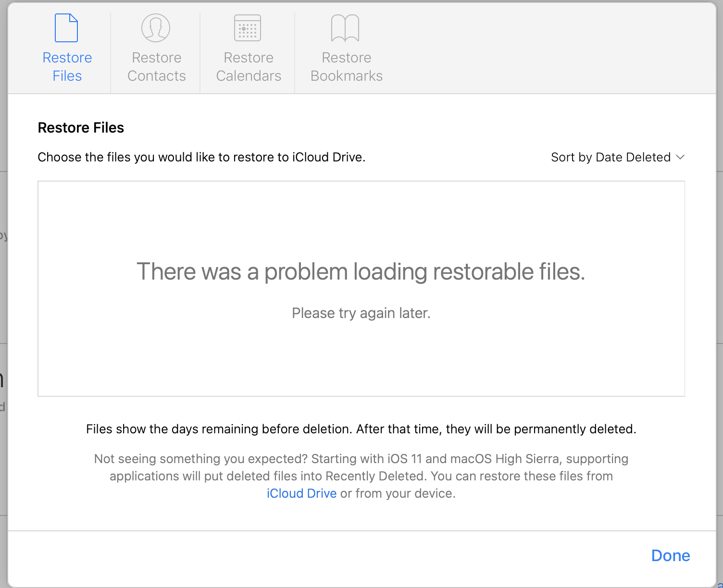Click the "Choose the files" instruction text
This screenshot has height=588, width=723.
[x=201, y=157]
